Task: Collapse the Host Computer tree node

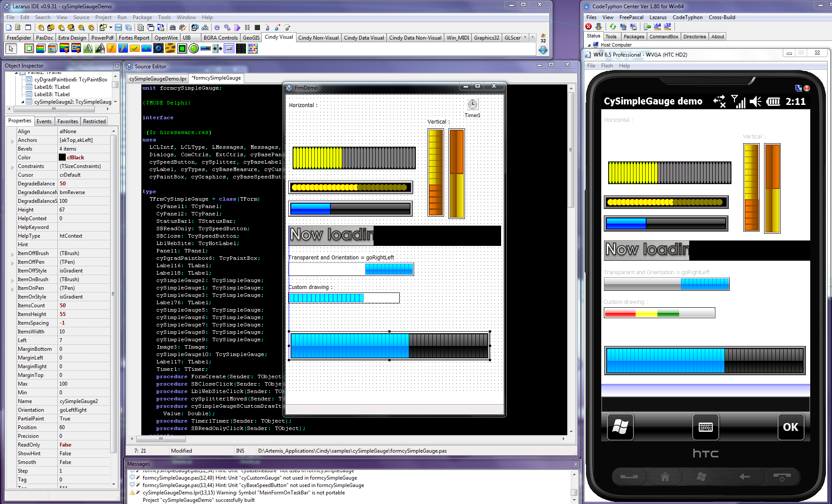Action: (589, 45)
